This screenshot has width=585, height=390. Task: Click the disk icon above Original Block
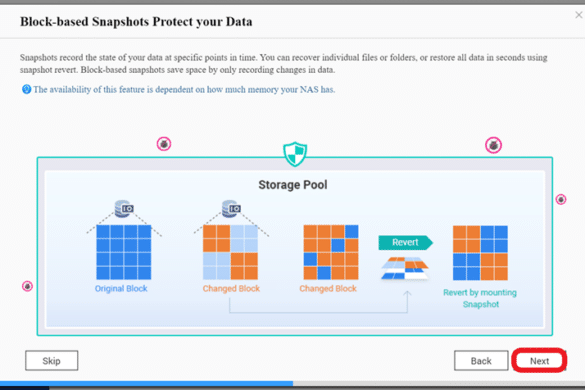[x=124, y=209]
